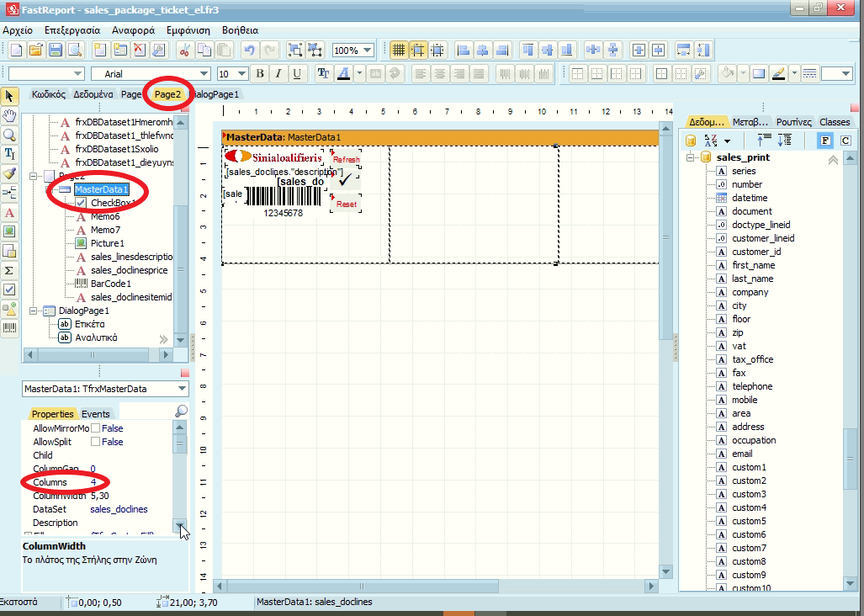This screenshot has width=864, height=616.
Task: Open the font size dropdown
Action: point(242,73)
